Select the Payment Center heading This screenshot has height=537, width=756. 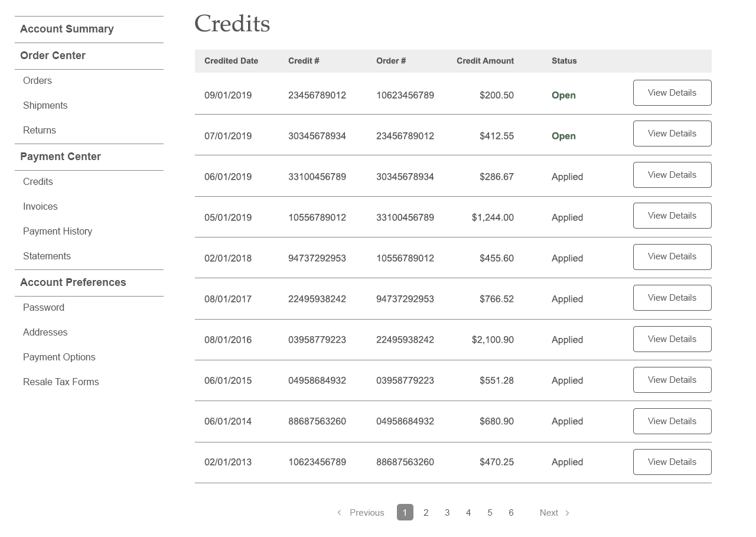[60, 157]
